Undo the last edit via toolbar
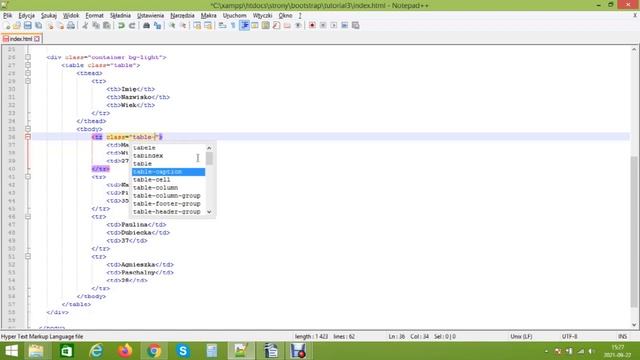 tap(121, 25)
